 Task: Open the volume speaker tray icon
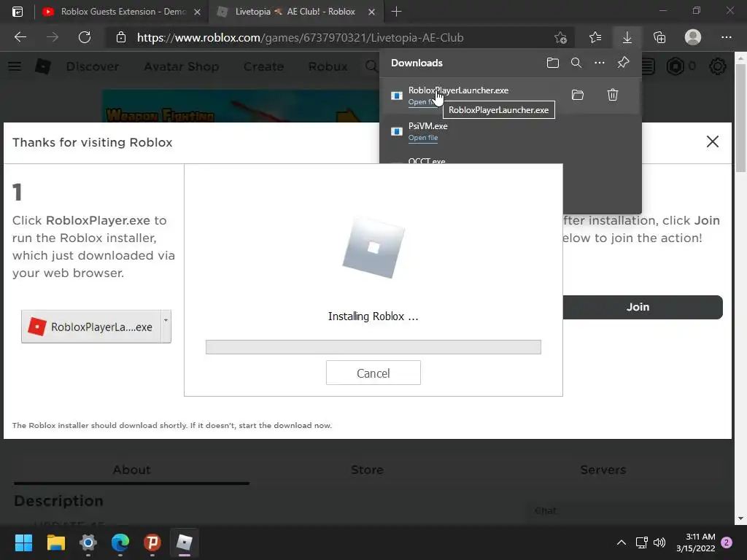(x=659, y=542)
